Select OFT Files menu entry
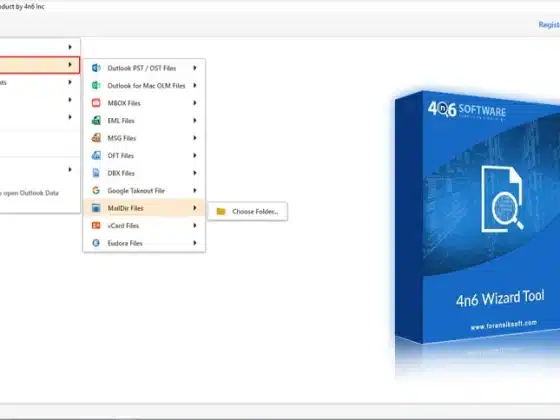Image resolution: width=560 pixels, height=420 pixels. click(x=144, y=155)
